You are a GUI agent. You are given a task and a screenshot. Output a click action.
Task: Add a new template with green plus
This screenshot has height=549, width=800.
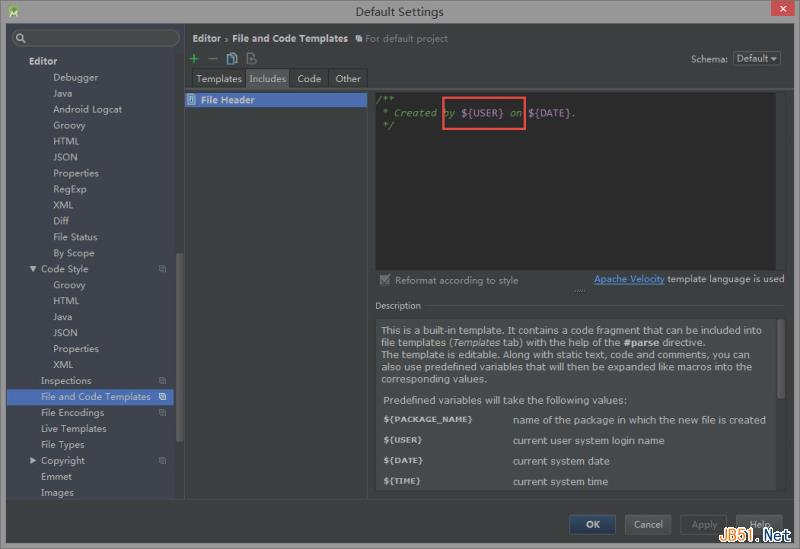[194, 59]
